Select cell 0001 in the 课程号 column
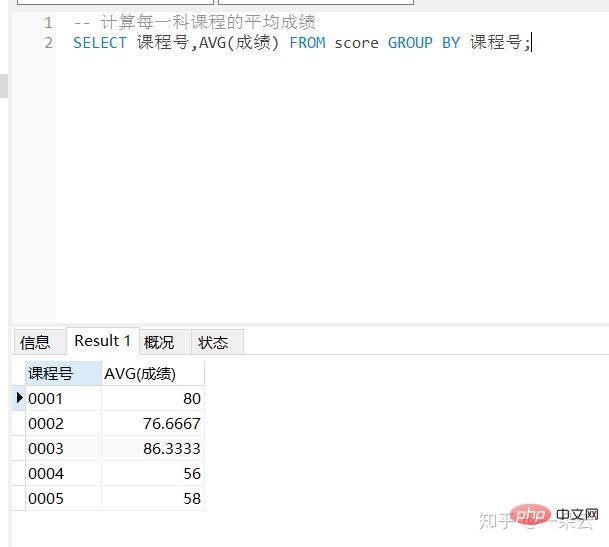The height and width of the screenshot is (547, 609). (63, 399)
